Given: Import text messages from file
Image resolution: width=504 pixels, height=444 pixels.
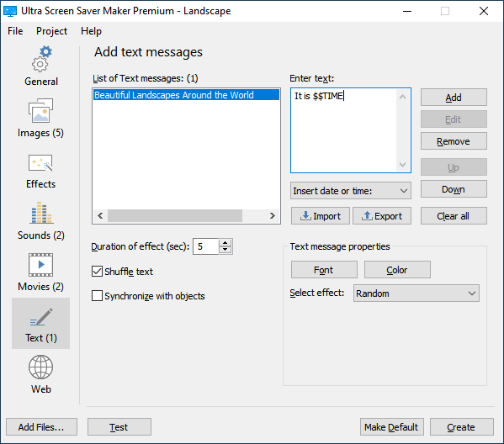Looking at the screenshot, I should point(320,216).
